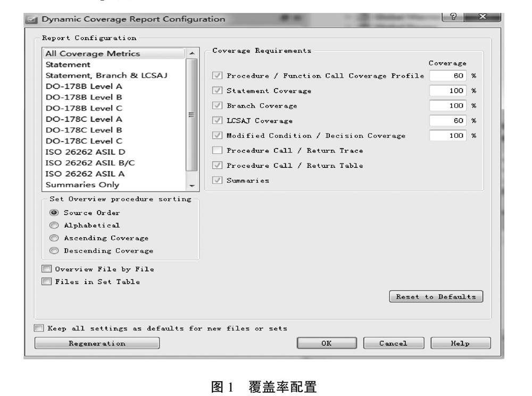Pick Ascending Coverage radio button
Screen dimensions: 532x396
(x=54, y=238)
